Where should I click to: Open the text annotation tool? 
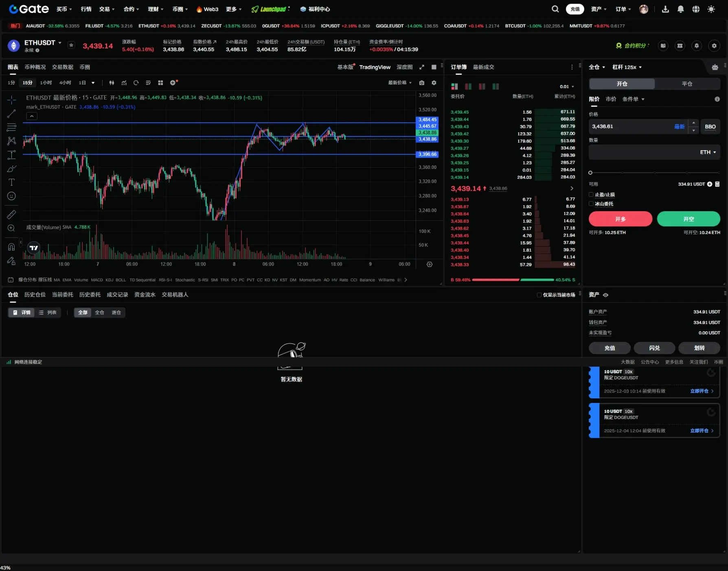coord(11,182)
